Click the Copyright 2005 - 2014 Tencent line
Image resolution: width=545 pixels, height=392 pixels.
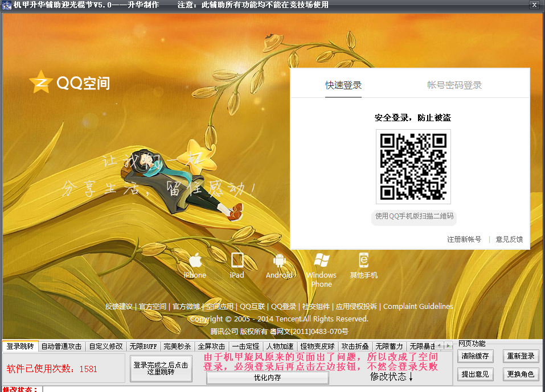279,319
